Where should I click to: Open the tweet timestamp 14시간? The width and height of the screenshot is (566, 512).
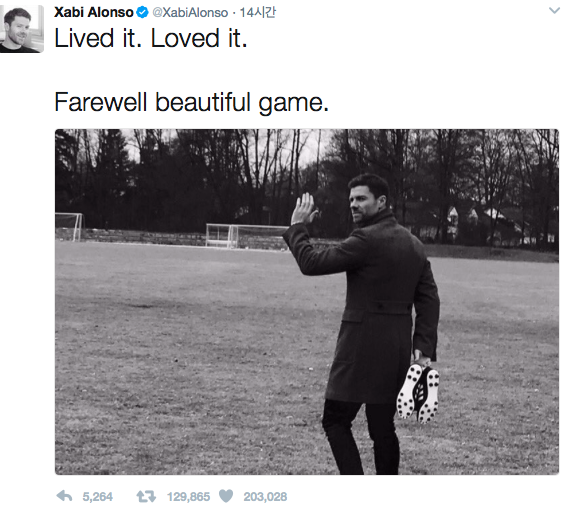pos(258,13)
